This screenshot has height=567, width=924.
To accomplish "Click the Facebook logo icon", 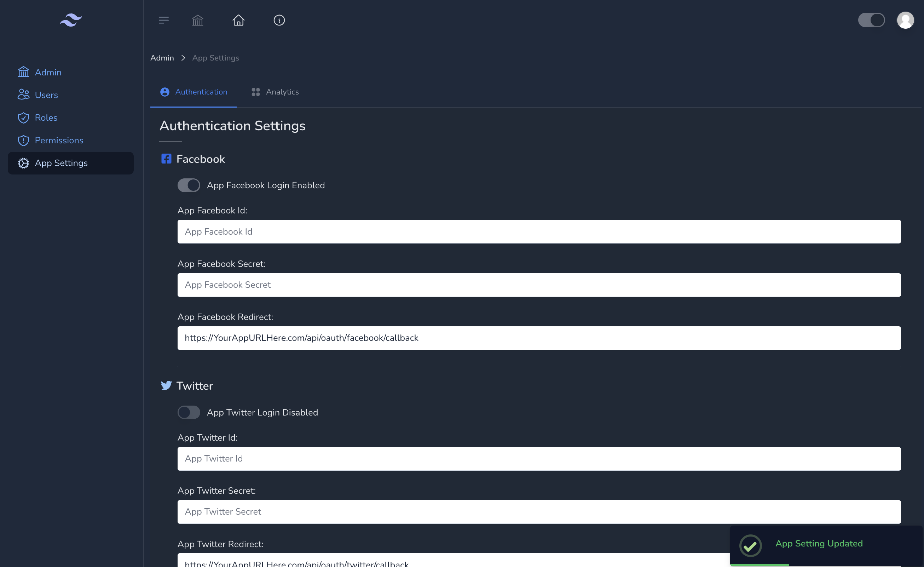I will [x=166, y=159].
